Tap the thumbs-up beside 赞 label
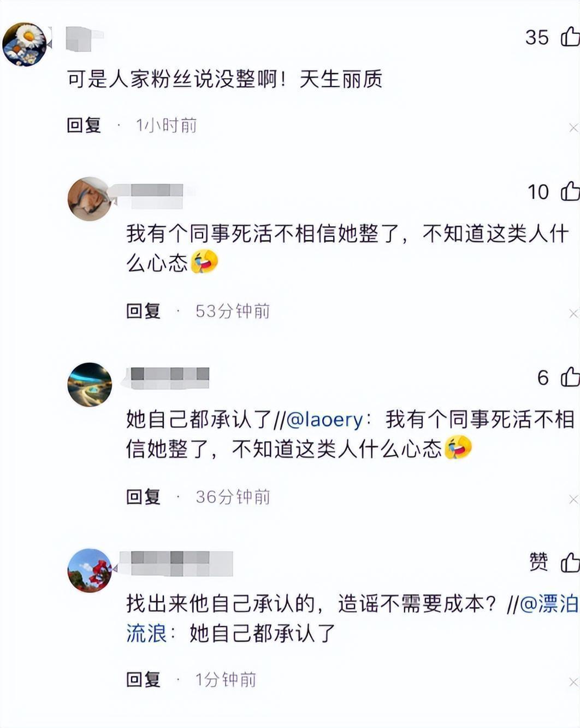 570,562
